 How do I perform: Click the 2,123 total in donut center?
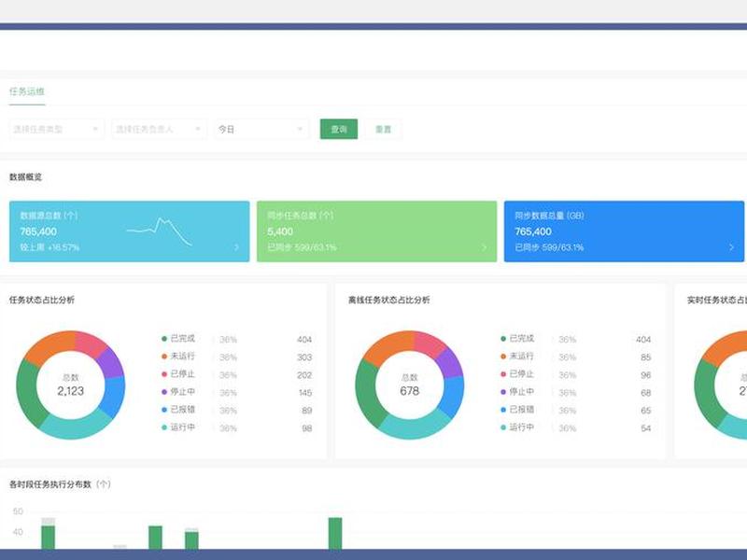[x=71, y=391]
